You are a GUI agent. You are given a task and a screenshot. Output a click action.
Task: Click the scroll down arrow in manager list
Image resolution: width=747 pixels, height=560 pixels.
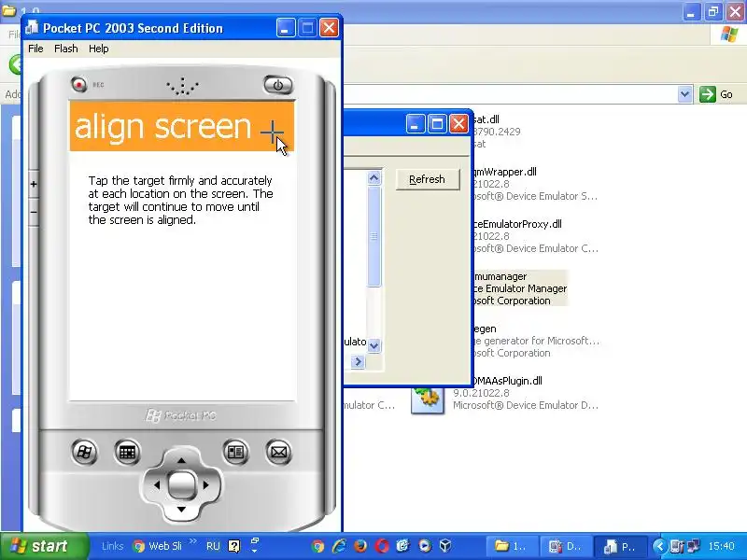(x=374, y=345)
